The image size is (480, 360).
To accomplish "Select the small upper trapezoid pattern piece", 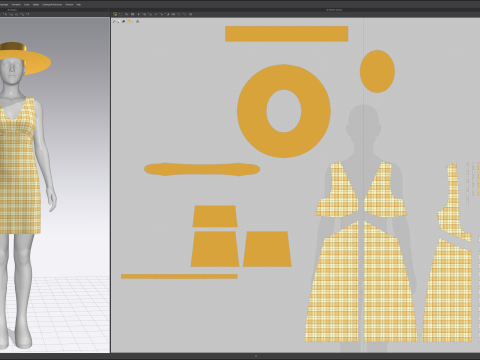I will point(215,216).
